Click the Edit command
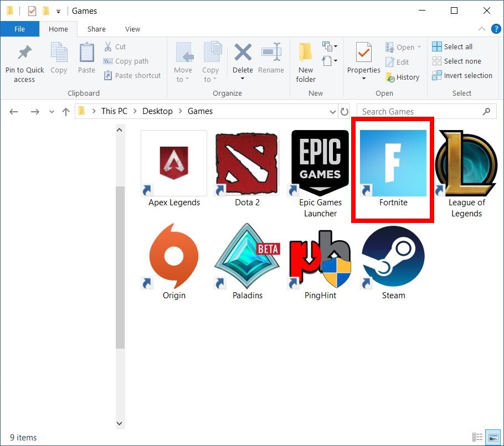 tap(397, 62)
